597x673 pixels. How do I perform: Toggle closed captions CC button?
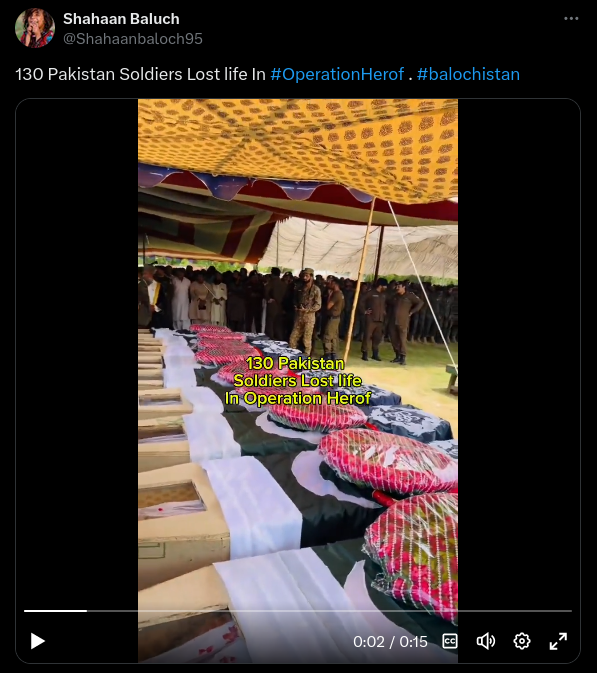pyautogui.click(x=449, y=641)
